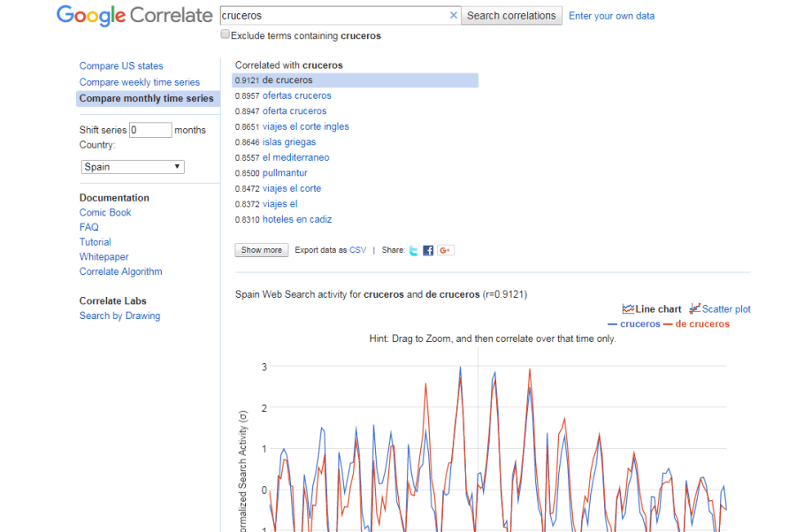Open Search by Drawing in Correlate Labs

pyautogui.click(x=119, y=316)
